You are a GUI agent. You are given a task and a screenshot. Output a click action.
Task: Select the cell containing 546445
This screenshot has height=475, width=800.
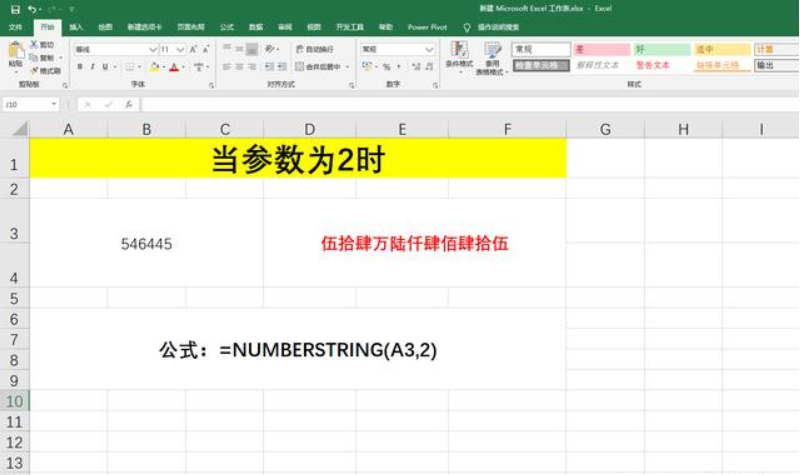[146, 243]
